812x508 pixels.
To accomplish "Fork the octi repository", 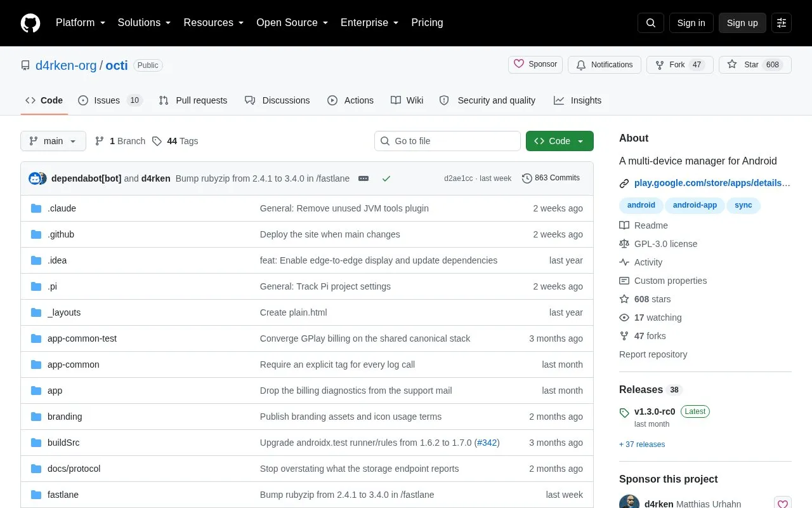I will click(x=680, y=65).
